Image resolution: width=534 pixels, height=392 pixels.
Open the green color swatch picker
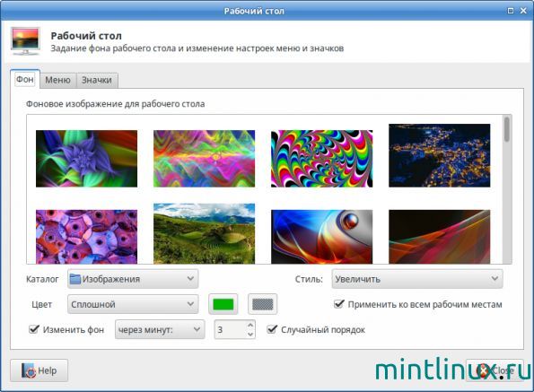[x=223, y=304]
